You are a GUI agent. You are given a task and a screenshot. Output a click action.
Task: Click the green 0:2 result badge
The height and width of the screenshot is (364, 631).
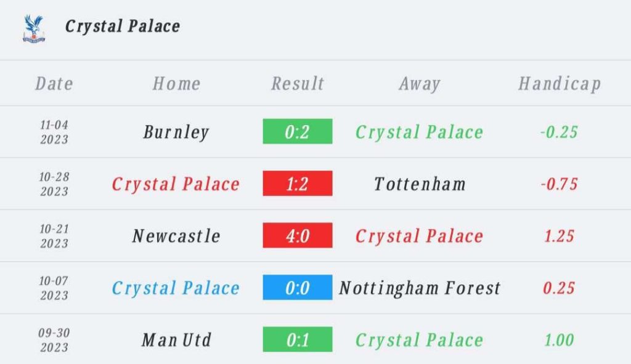tap(298, 131)
